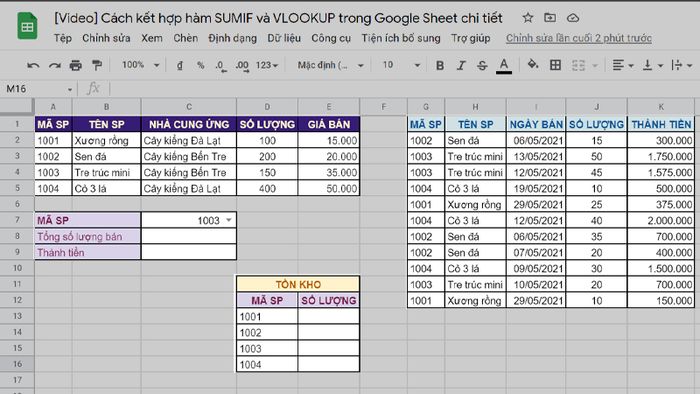Select the THÀNH TIỀN header cell
Screen dimensions: 700x394
(661, 124)
